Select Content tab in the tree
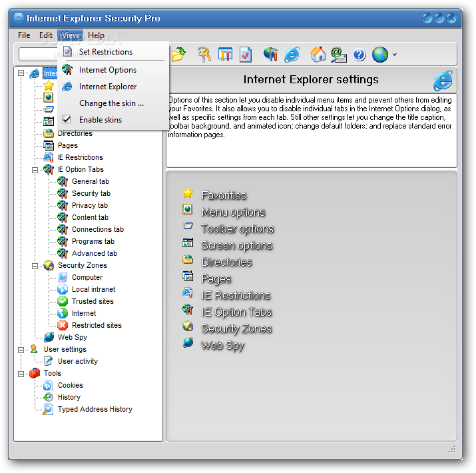 (90, 217)
